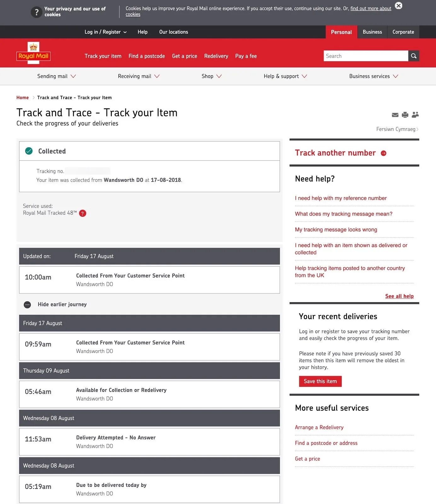Viewport: 436px width, 504px height.
Task: Open I need help with my reference number
Action: [341, 198]
